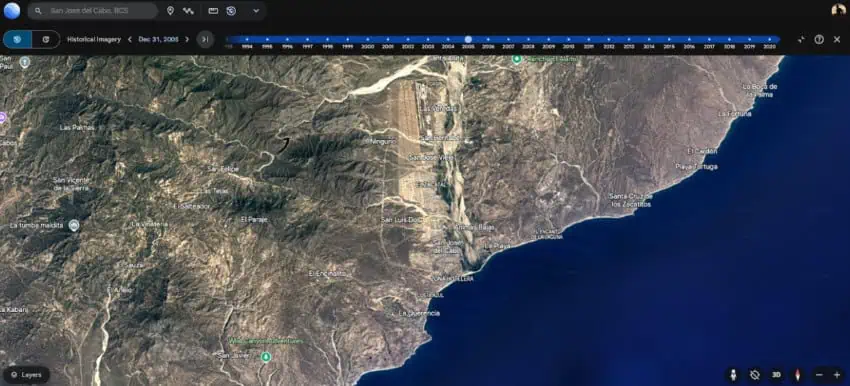Screen dimensions: 850x386
Task: Open the timeline help question mark
Action: pos(819,40)
